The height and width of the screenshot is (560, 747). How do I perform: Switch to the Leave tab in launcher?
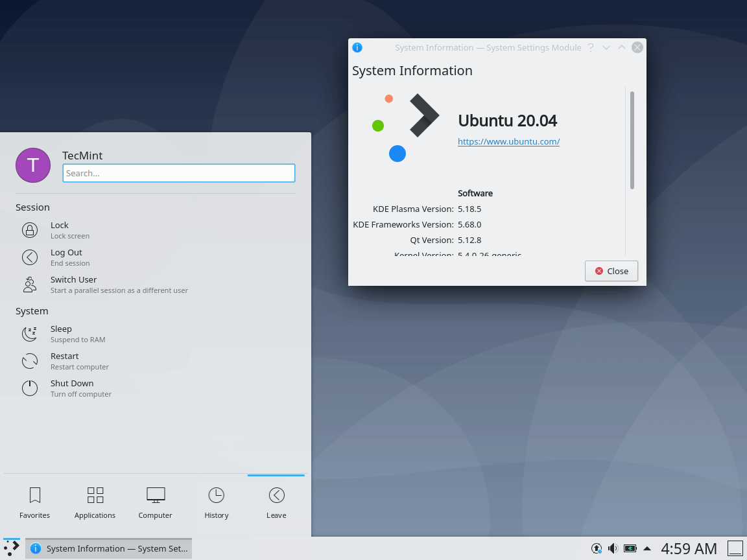tap(276, 495)
